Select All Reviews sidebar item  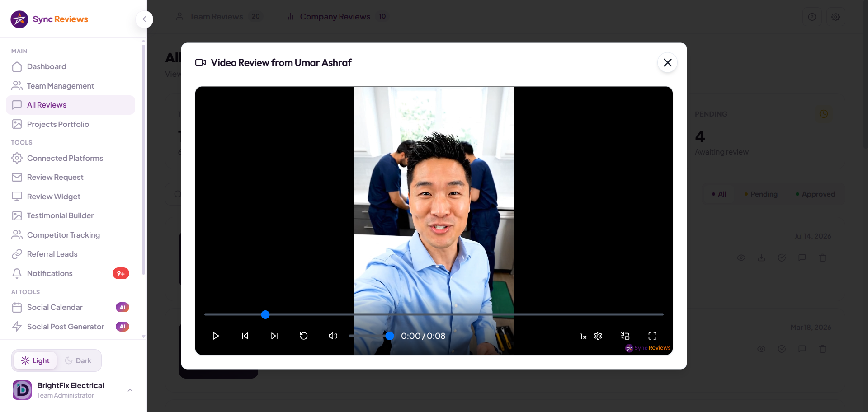click(x=71, y=105)
